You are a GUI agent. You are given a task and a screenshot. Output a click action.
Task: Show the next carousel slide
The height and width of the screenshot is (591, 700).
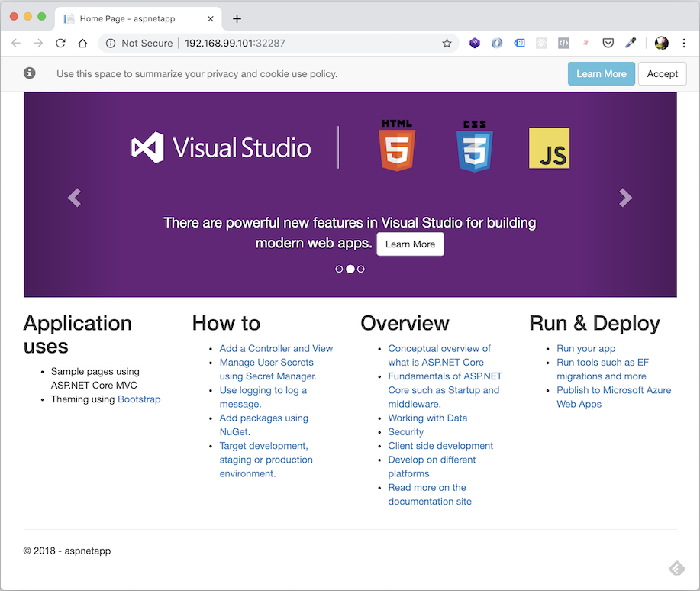point(625,198)
